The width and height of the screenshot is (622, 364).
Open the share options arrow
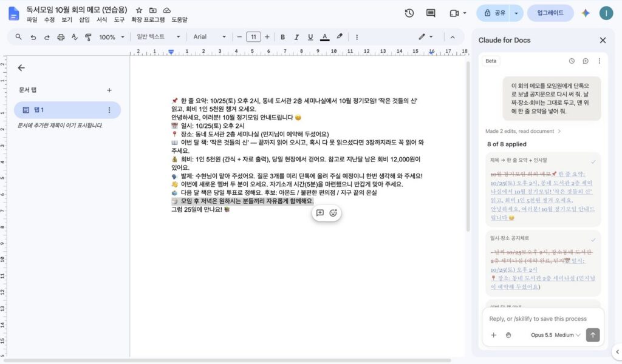click(x=516, y=13)
